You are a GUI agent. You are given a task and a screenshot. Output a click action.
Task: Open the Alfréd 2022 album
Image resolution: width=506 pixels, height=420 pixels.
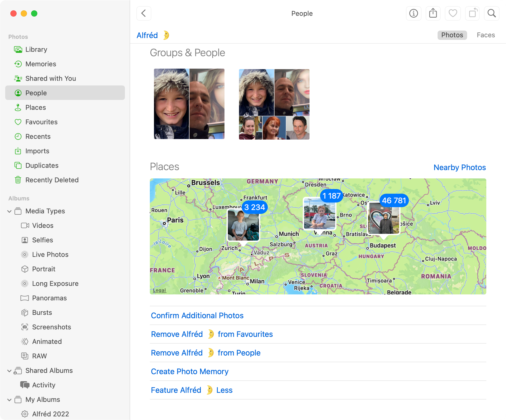coord(65,414)
